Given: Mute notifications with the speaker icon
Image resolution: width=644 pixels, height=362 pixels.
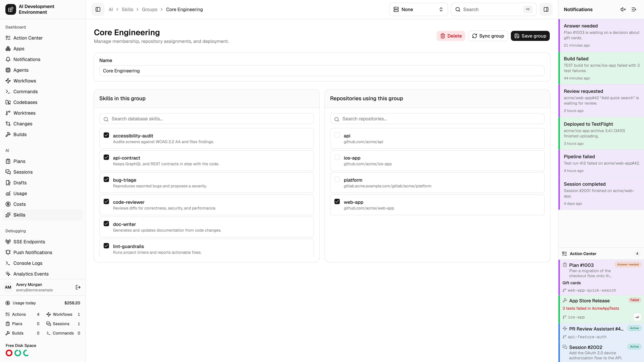Looking at the screenshot, I should [x=623, y=10].
